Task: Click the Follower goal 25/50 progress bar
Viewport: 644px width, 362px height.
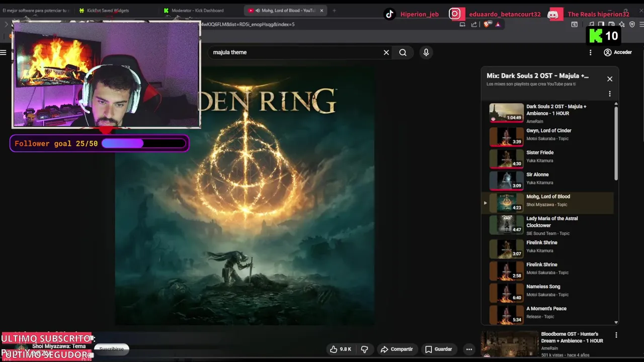Action: pyautogui.click(x=99, y=144)
